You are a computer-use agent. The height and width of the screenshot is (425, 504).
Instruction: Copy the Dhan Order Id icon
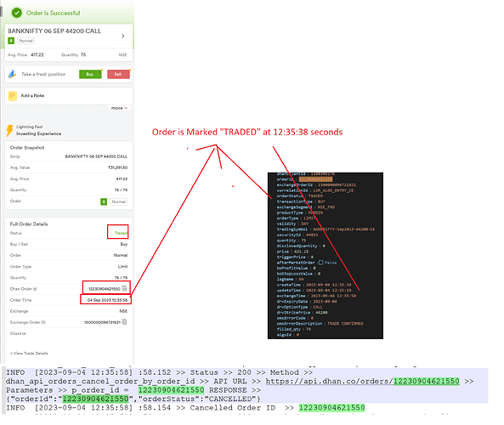click(124, 288)
